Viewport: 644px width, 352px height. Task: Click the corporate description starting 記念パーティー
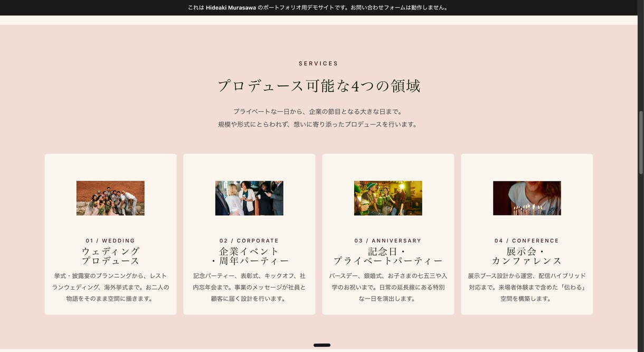point(249,287)
